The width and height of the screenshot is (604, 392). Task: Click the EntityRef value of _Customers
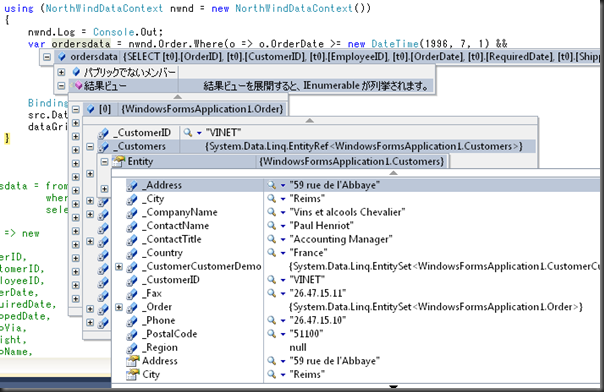click(364, 146)
